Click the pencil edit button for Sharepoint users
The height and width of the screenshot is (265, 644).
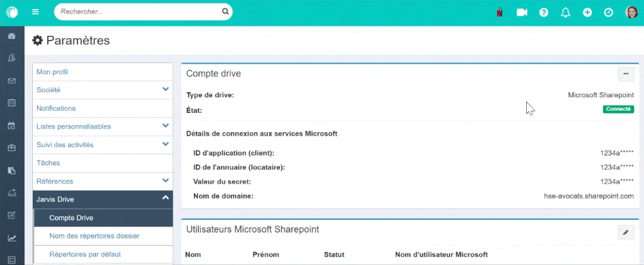point(625,232)
